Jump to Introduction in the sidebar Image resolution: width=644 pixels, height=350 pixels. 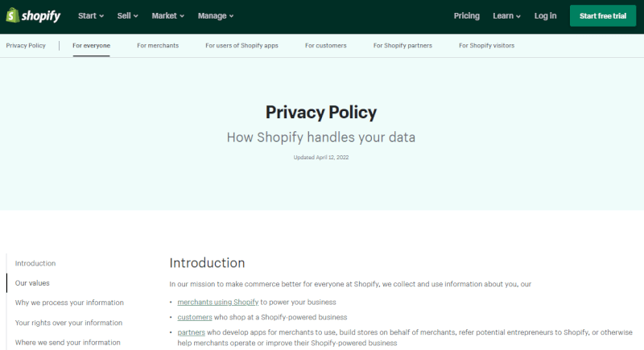tap(35, 263)
